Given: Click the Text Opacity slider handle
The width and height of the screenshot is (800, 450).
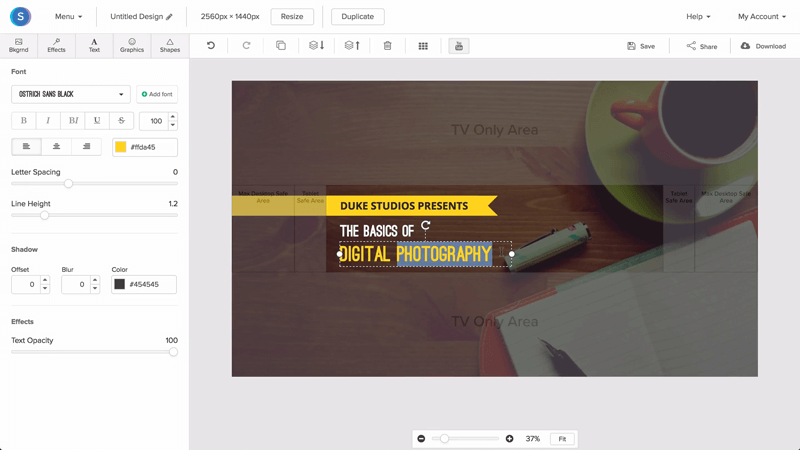Looking at the screenshot, I should point(173,352).
